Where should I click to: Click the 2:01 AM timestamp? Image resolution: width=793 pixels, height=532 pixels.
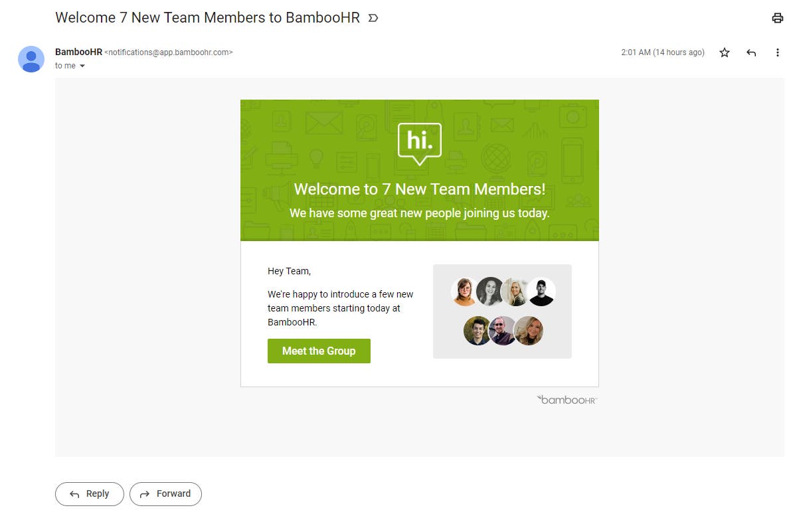pyautogui.click(x=663, y=52)
